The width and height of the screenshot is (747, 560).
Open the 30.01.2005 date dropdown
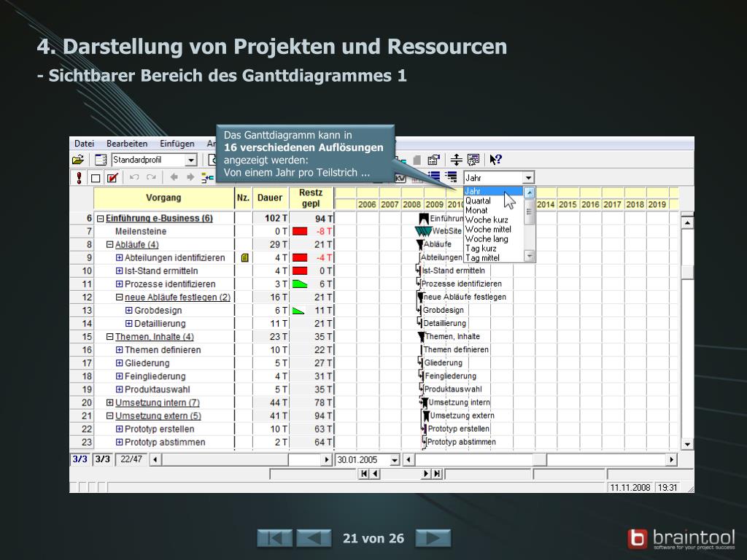point(395,460)
